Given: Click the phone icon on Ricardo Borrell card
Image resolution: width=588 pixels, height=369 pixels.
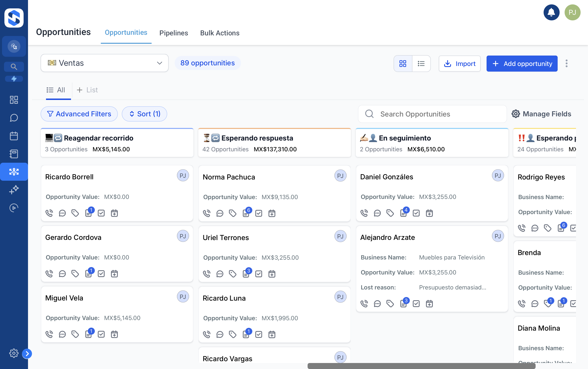Looking at the screenshot, I should tap(49, 213).
